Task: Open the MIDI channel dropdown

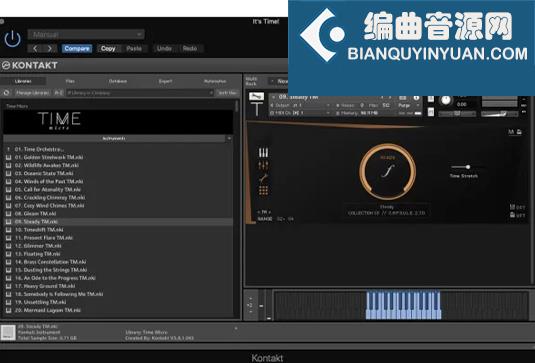Action: 300,113
